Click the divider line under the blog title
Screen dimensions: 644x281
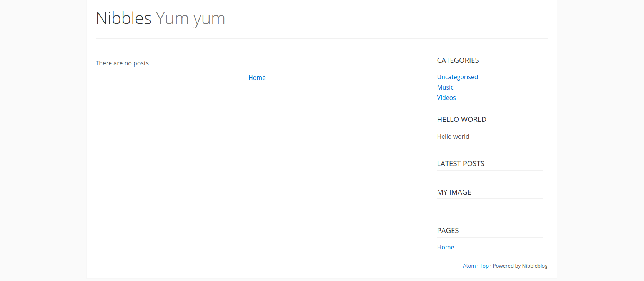[321, 38]
